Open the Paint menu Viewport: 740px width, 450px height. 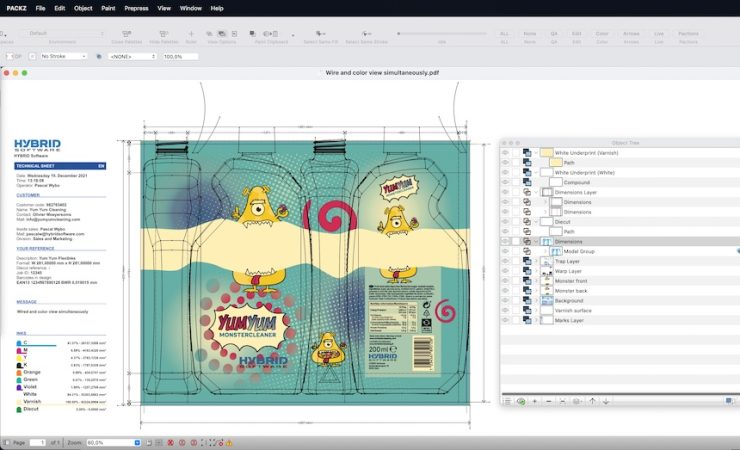pos(108,8)
